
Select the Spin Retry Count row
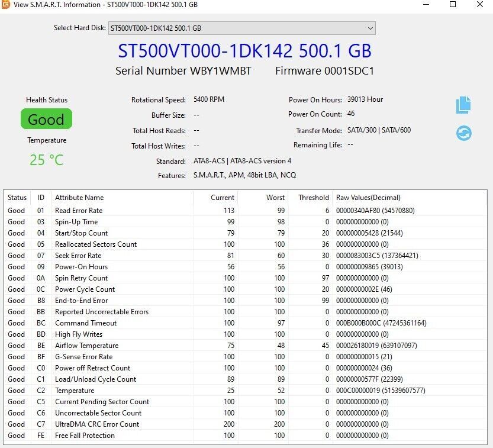[x=245, y=278]
